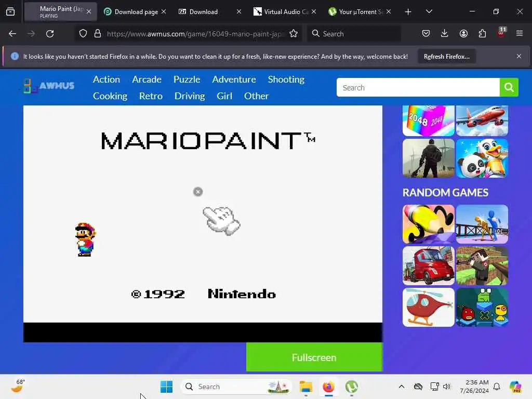This screenshot has width=532, height=399.
Task: Open the panda and duck game thumbnail
Action: (x=482, y=158)
